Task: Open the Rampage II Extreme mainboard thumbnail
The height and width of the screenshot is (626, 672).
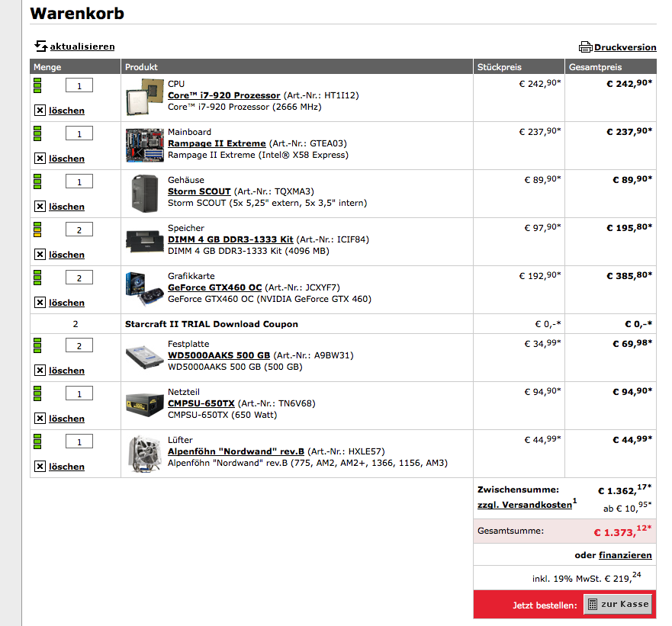Action: (145, 145)
